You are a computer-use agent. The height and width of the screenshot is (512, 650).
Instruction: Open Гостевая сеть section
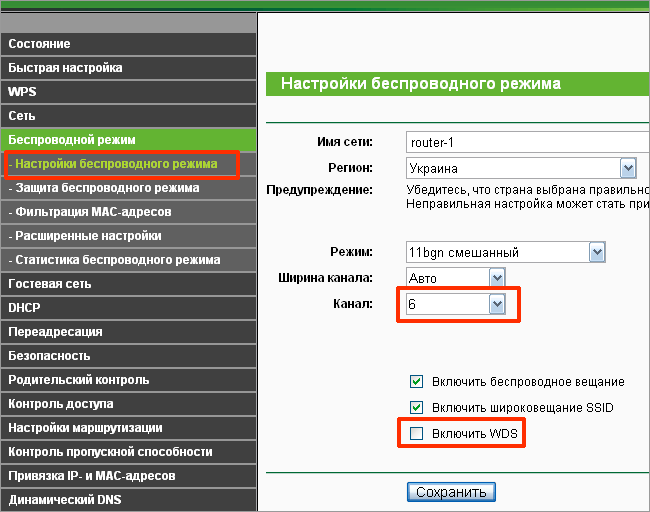(x=128, y=284)
